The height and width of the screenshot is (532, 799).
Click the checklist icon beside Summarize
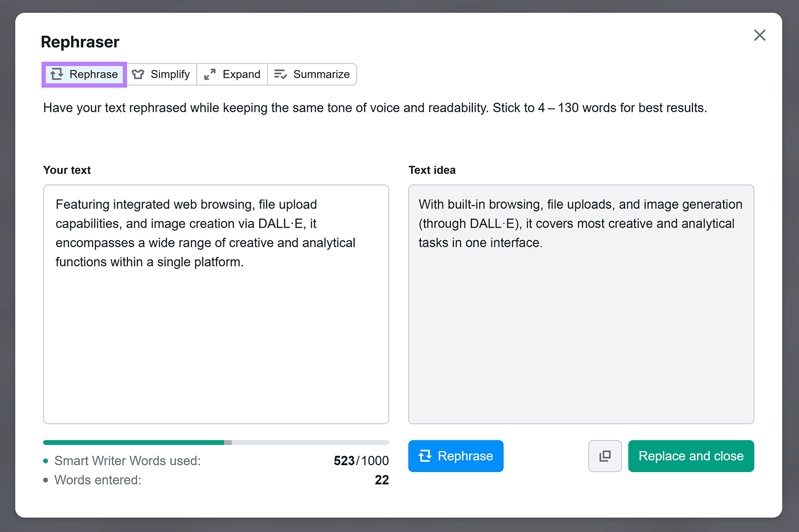pos(281,74)
